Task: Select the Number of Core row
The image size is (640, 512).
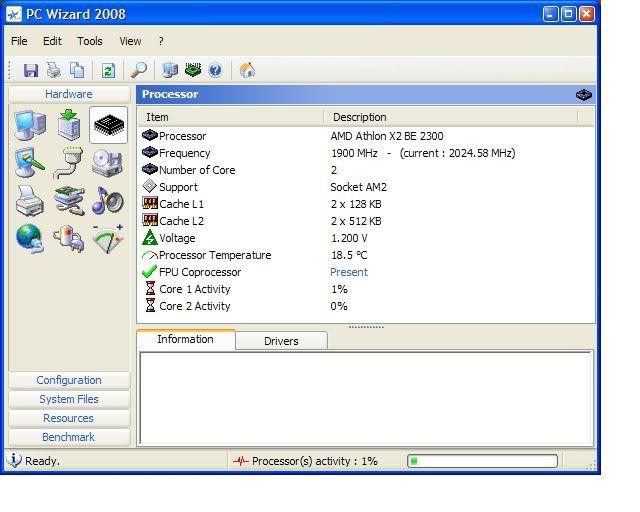Action: click(366, 170)
